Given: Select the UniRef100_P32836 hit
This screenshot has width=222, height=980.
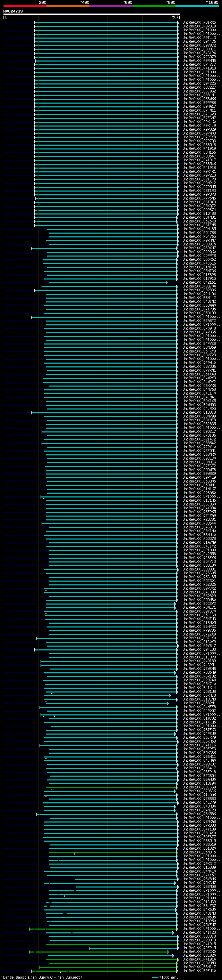Looking at the screenshot, I should (199, 290).
